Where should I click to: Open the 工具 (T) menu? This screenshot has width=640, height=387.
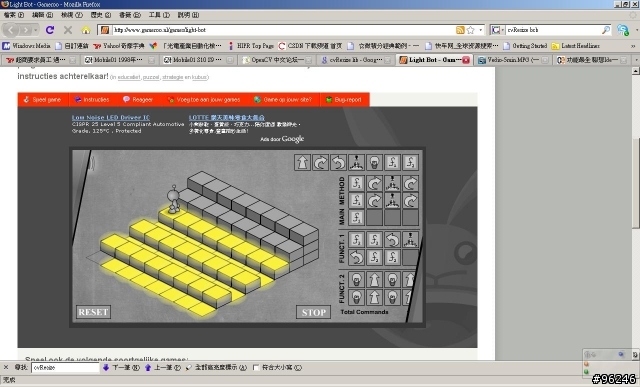[x=159, y=15]
